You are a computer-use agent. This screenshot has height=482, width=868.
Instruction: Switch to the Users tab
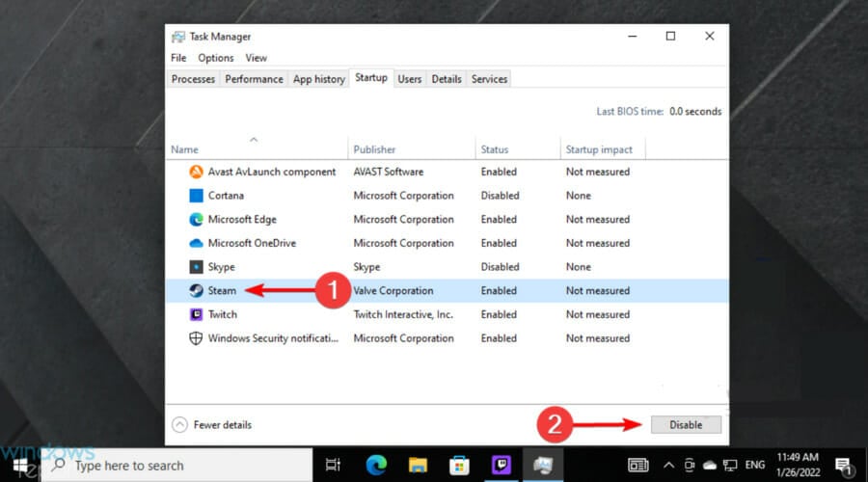tap(410, 79)
